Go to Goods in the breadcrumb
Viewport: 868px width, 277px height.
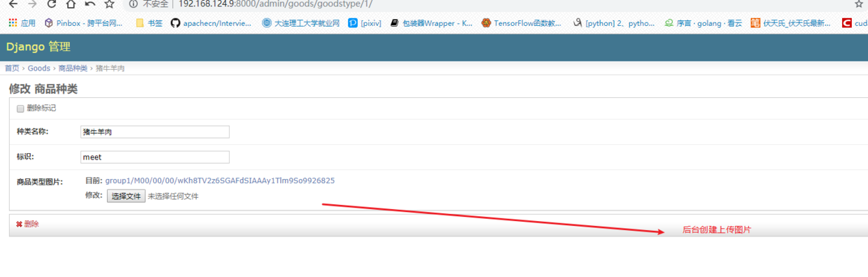coord(39,68)
